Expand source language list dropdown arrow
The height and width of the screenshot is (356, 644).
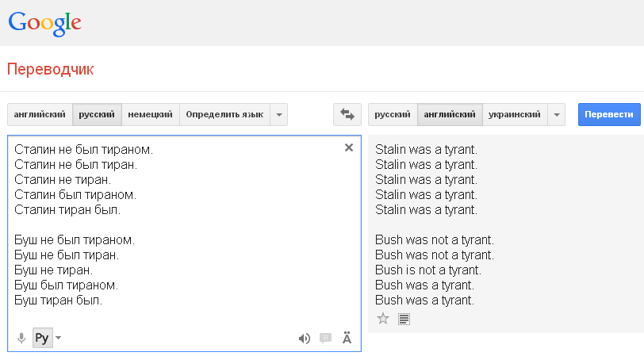coord(279,114)
